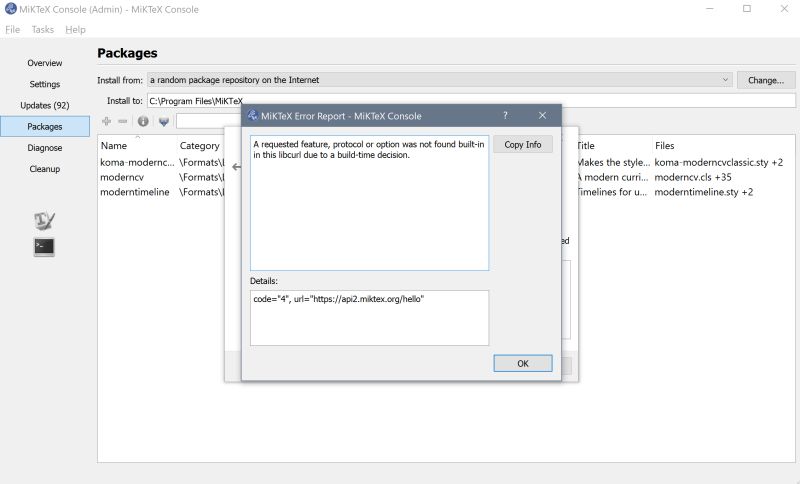Viewport: 800px width, 484px height.
Task: Click the help question mark in error dialog
Action: click(x=505, y=115)
